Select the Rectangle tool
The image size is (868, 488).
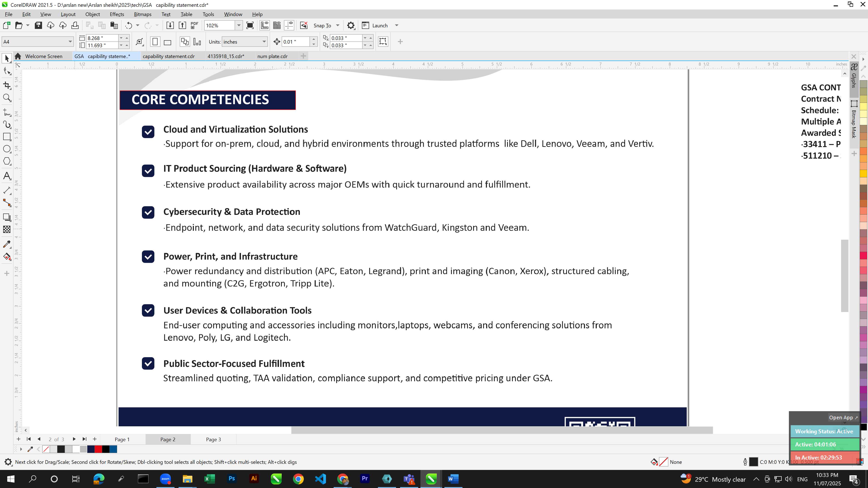click(x=7, y=137)
